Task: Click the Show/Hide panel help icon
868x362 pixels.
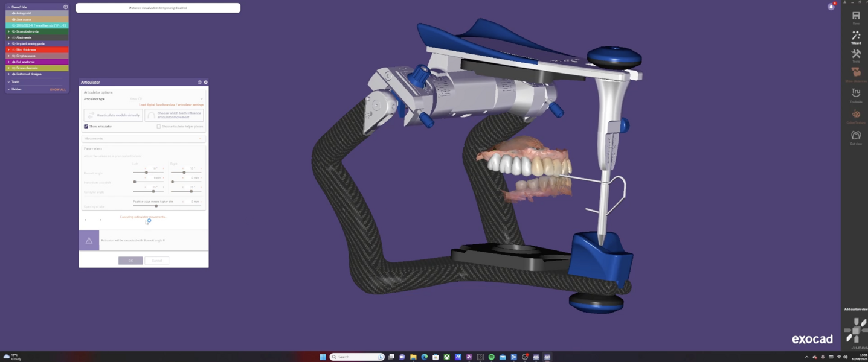Action: (66, 7)
